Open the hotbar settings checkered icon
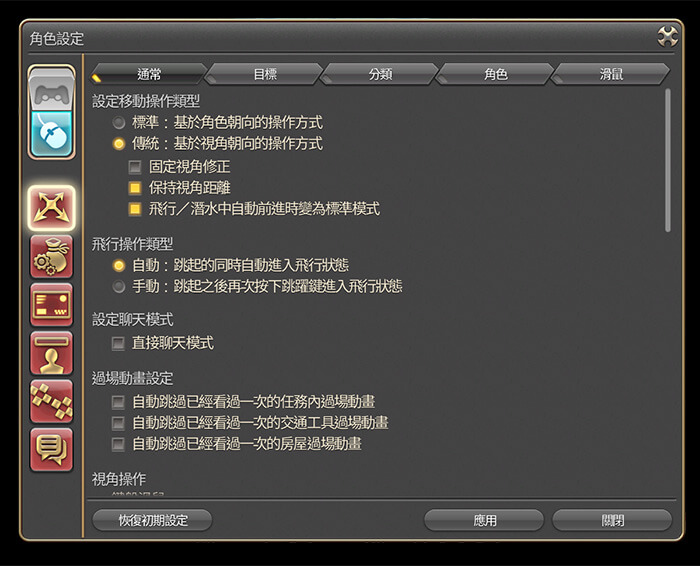700x566 pixels. point(51,401)
